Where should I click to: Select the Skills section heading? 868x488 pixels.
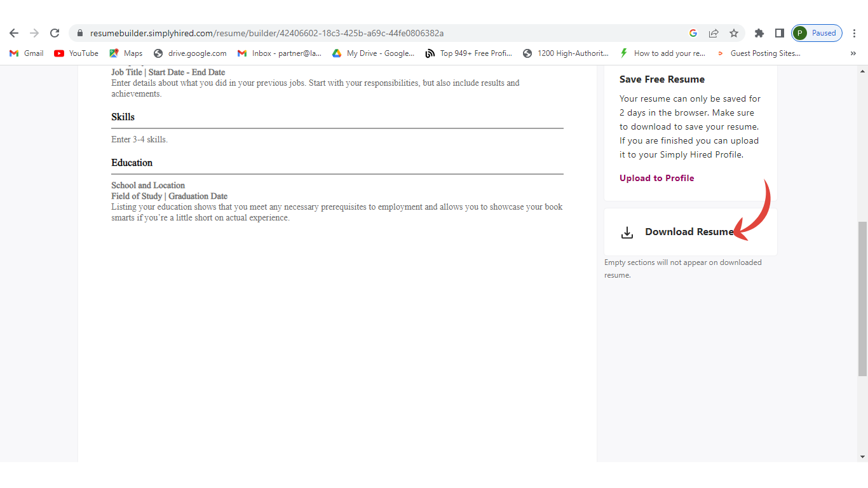pos(123,117)
